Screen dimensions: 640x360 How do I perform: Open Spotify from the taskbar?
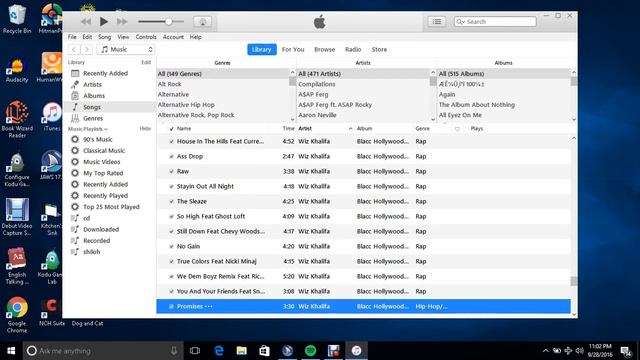pos(311,351)
